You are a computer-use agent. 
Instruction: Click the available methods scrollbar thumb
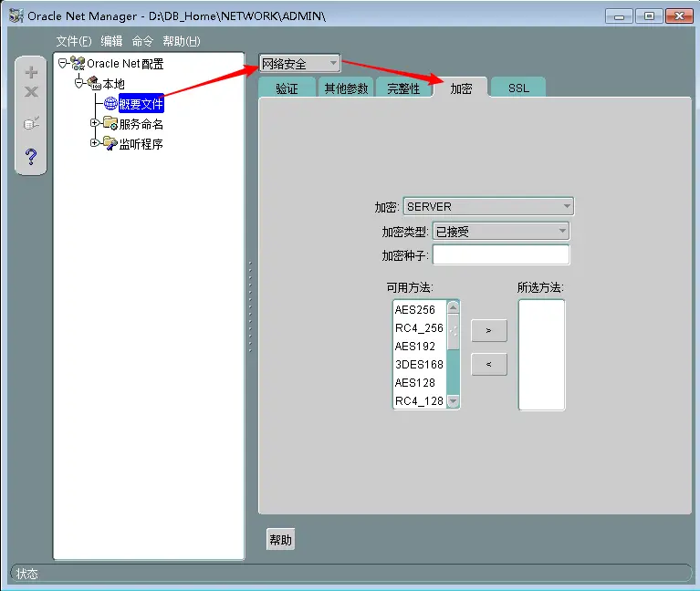pyautogui.click(x=453, y=332)
